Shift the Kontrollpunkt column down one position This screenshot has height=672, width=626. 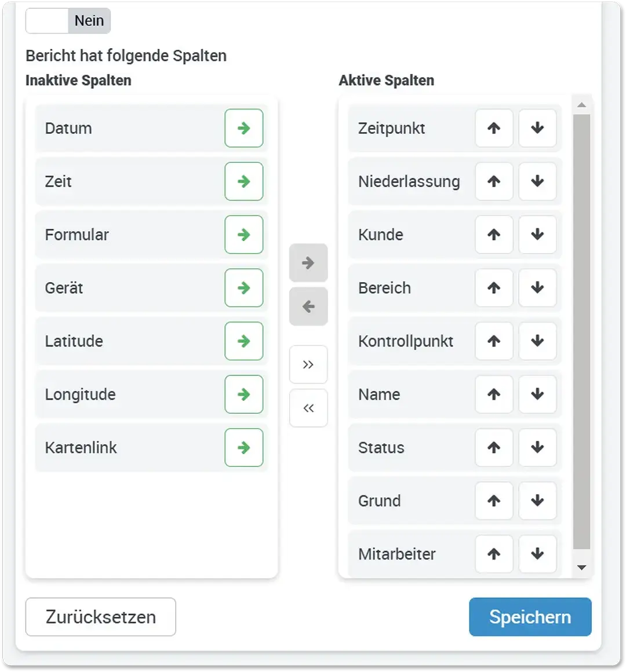537,341
